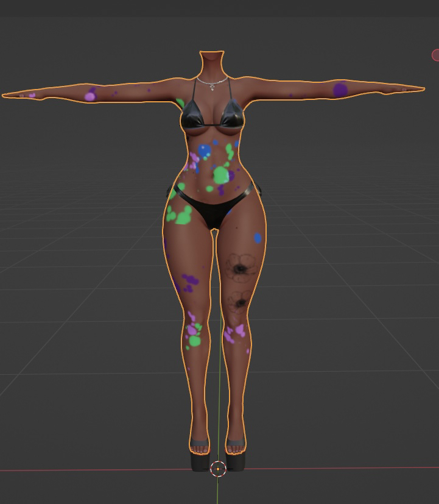Viewport: 439px width, 504px height.
Task: Click the red negative X axis gizmo circle
Action: pyautogui.click(x=436, y=55)
